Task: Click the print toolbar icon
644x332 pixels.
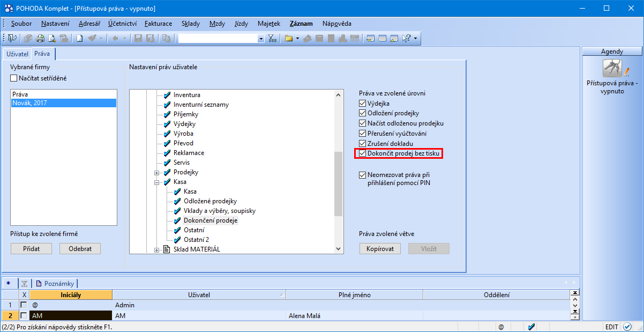Action: [40, 38]
